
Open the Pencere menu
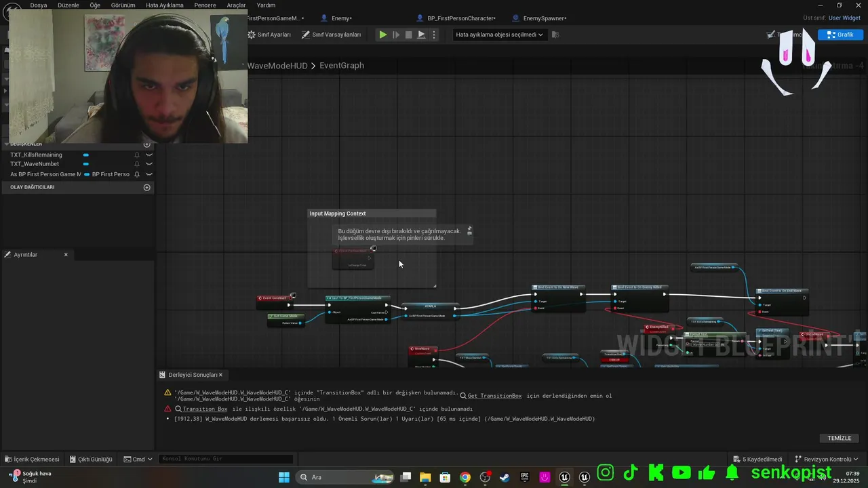[205, 5]
